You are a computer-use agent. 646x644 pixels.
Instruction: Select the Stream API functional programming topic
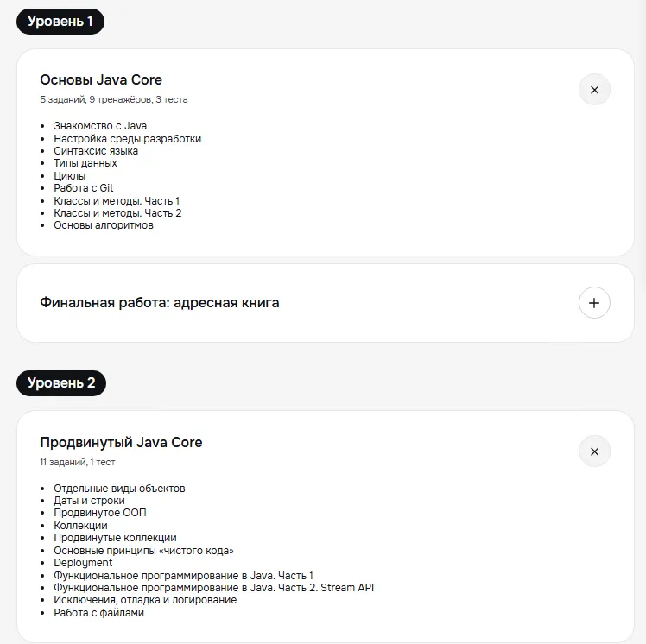[213, 588]
